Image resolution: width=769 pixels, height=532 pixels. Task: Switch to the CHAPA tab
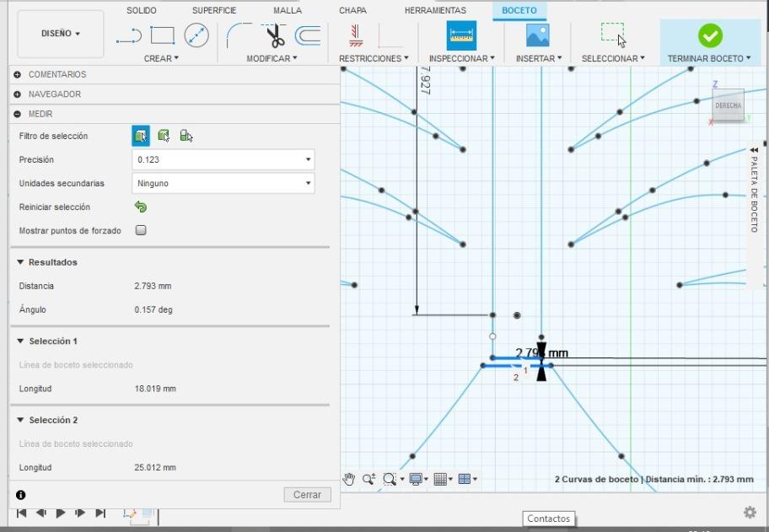(352, 10)
